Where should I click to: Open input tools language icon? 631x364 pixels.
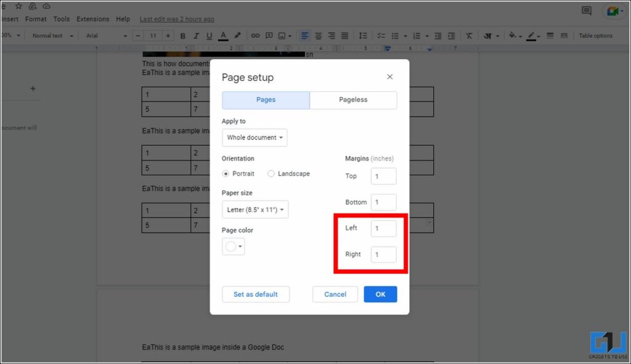[x=487, y=36]
